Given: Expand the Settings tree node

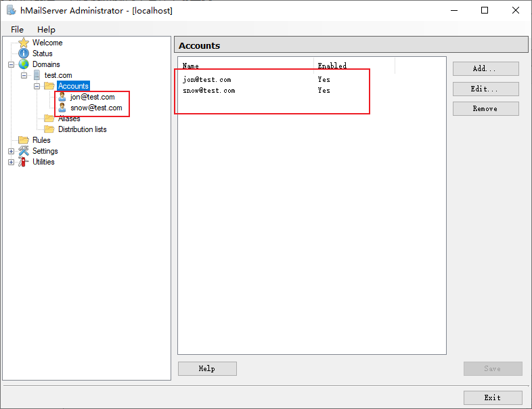Looking at the screenshot, I should [x=12, y=152].
